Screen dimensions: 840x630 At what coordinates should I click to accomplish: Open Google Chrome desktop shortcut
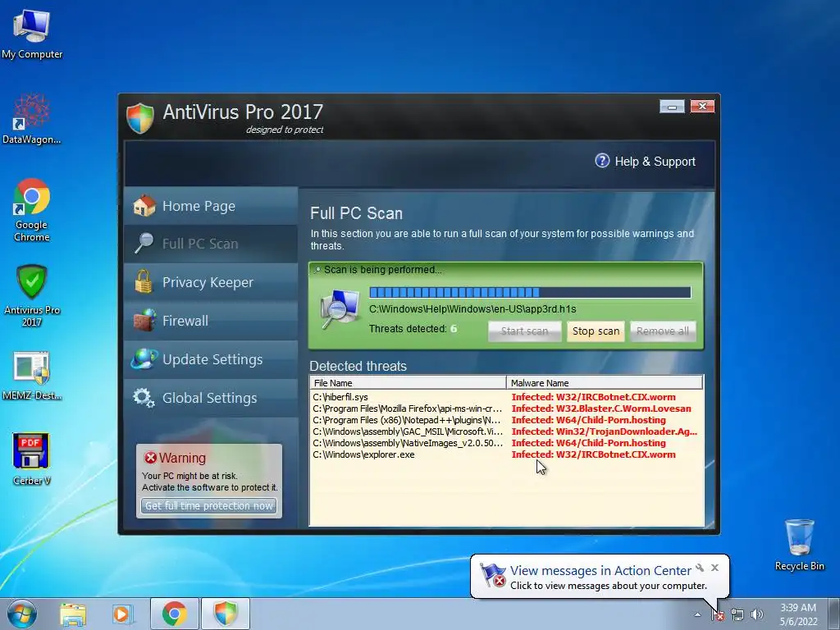coord(32,210)
